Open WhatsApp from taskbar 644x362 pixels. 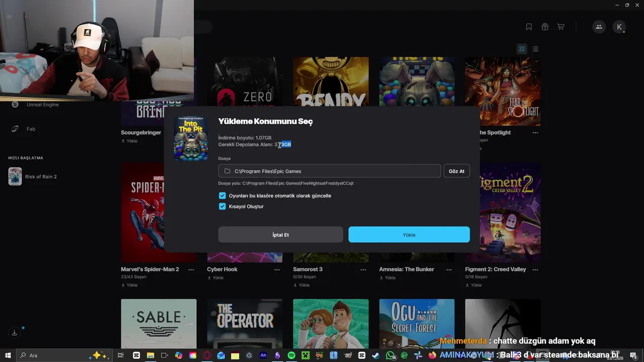tap(390, 355)
